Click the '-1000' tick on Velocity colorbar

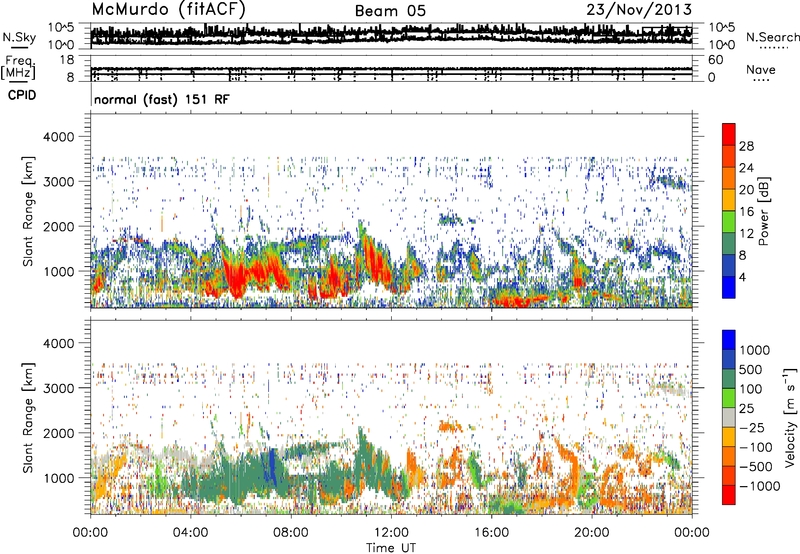(760, 486)
